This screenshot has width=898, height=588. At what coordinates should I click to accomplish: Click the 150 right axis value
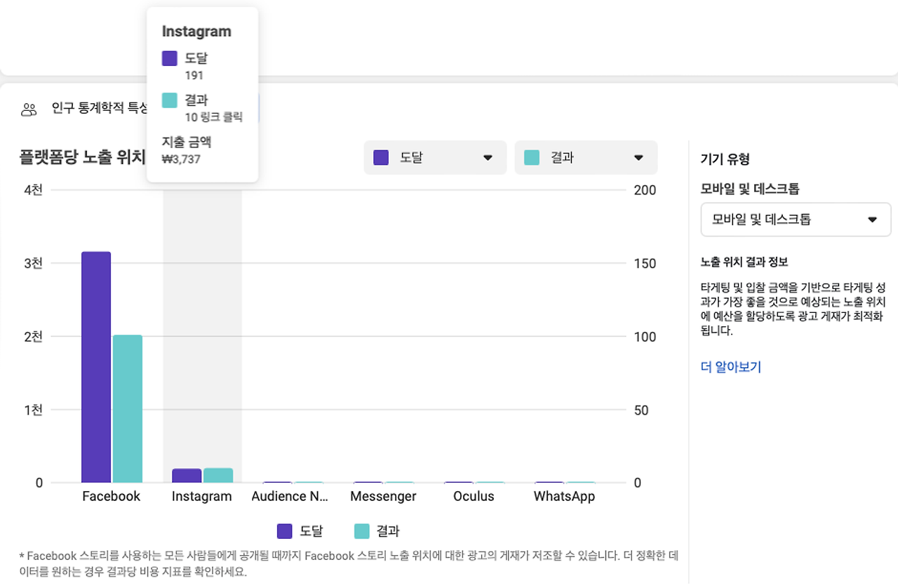[645, 263]
